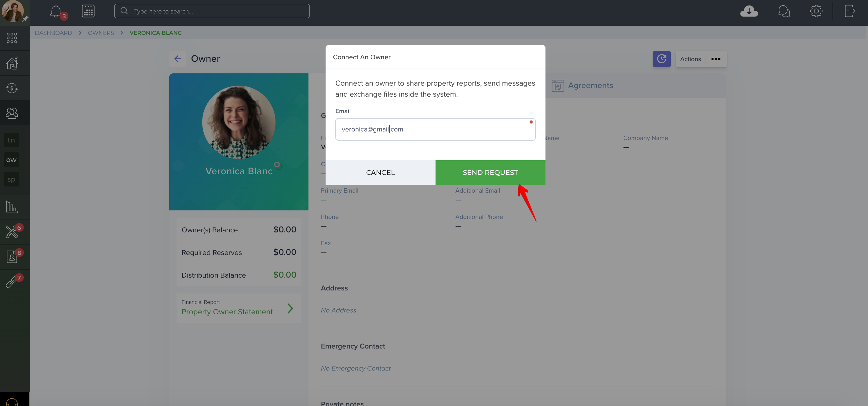
Task: Open the notifications bell
Action: click(56, 12)
